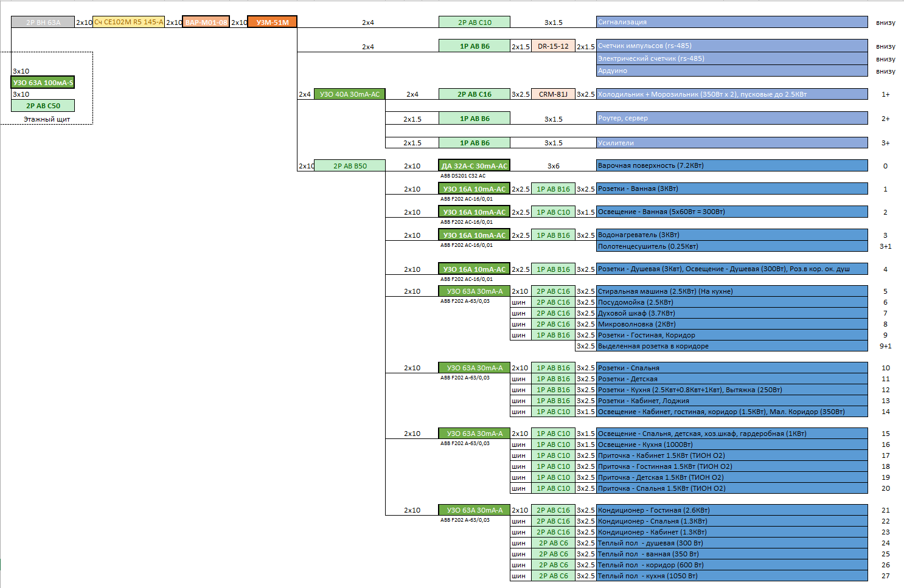Image resolution: width=904 pixels, height=588 pixels.
Task: Click 'Розетки - Кабинет, Лоджия' cell
Action: (732, 401)
